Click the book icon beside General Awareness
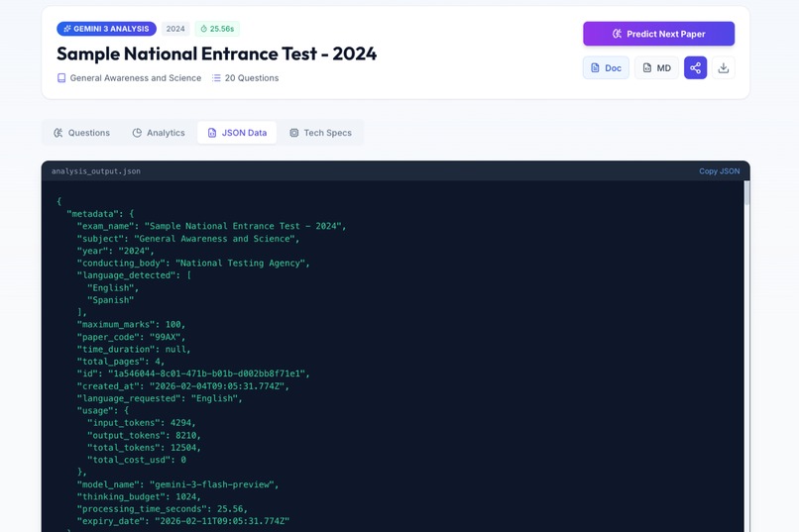 [61, 78]
